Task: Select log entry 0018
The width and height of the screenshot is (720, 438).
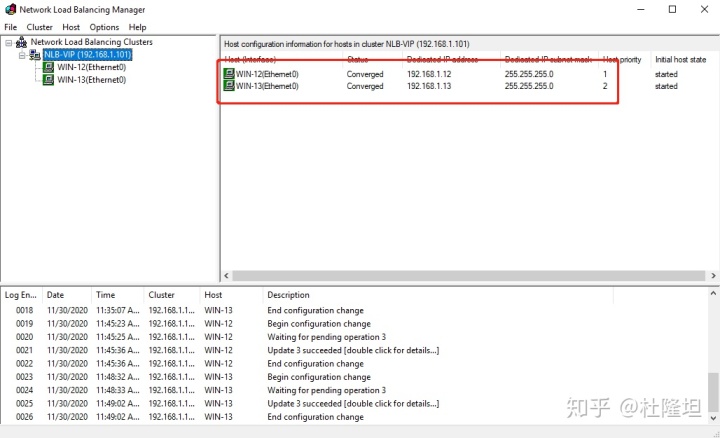Action: (x=307, y=310)
